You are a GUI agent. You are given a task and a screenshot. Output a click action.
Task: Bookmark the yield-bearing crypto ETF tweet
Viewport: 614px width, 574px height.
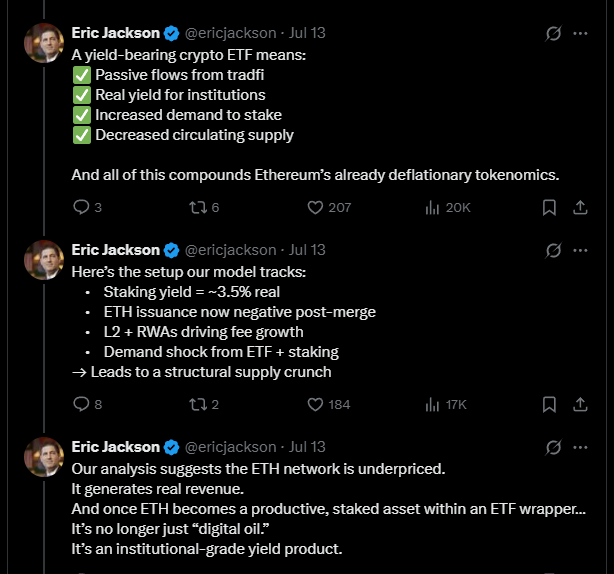[x=549, y=207]
